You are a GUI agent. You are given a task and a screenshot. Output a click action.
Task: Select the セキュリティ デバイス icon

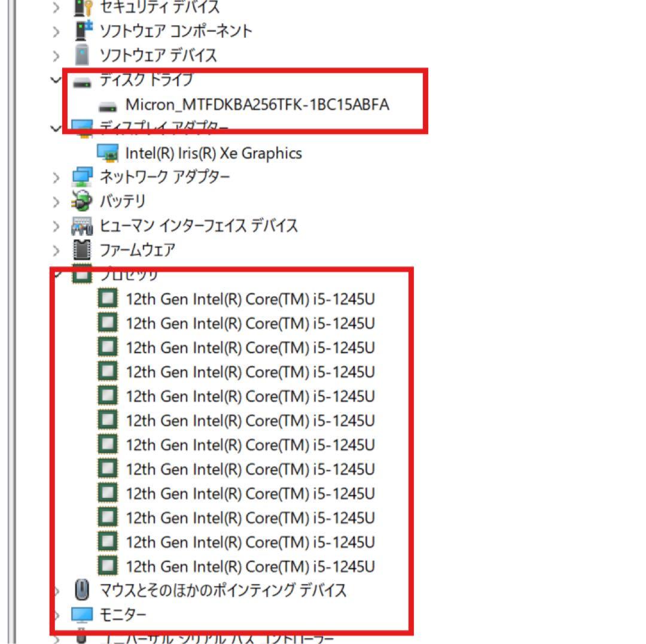(81, 7)
